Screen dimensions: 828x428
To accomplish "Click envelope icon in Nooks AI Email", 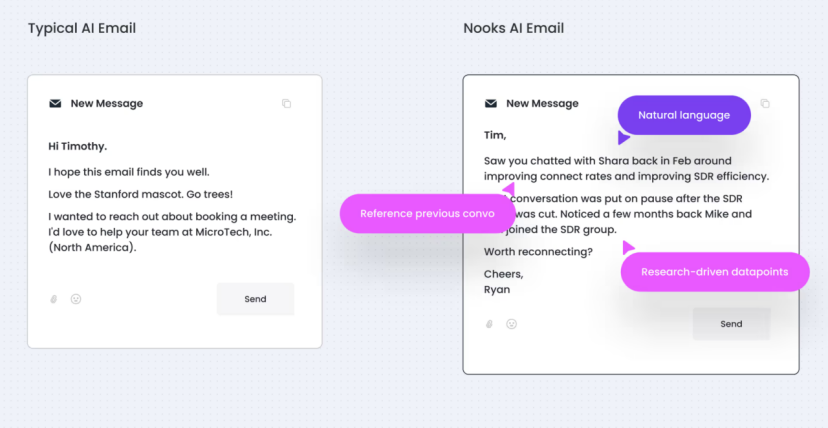I will [491, 103].
